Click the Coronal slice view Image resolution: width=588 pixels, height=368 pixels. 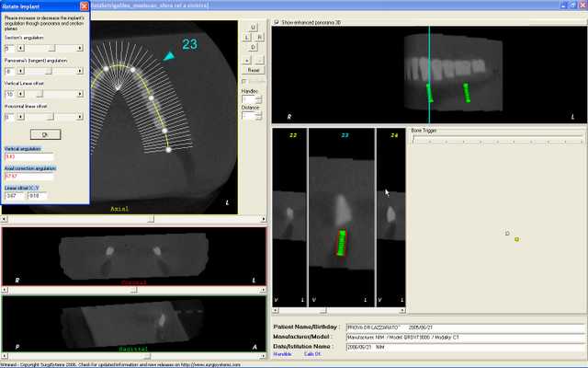(x=134, y=257)
